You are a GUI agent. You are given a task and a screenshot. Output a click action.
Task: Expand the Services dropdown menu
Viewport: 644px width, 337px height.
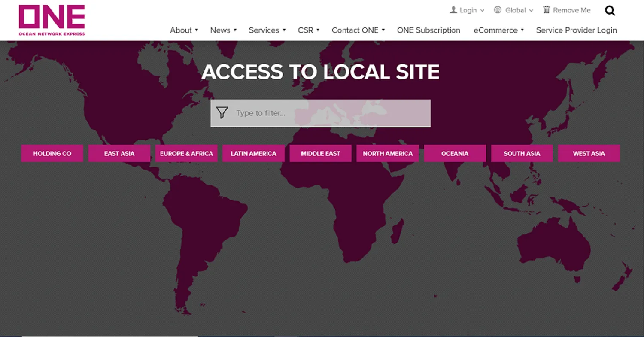point(267,30)
